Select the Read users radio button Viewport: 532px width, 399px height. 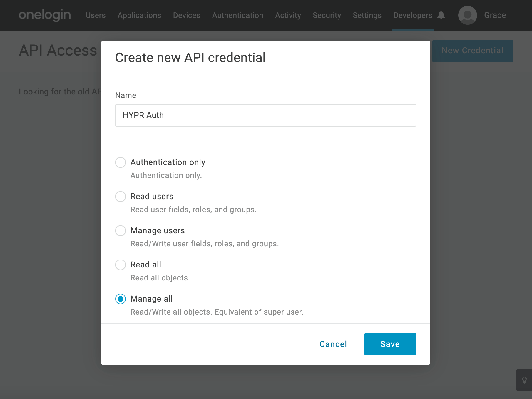121,197
